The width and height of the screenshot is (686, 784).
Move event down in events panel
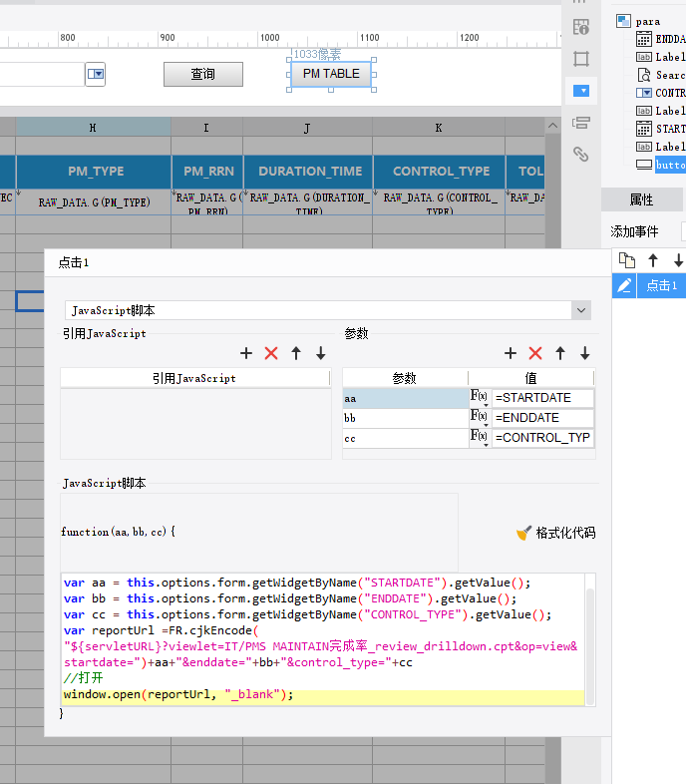[678, 260]
